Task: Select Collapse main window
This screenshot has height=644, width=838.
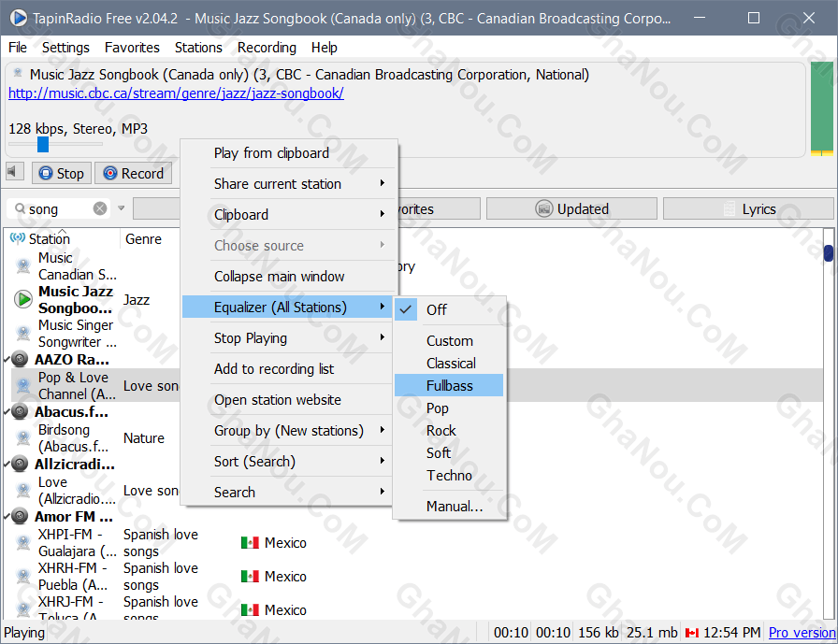Action: tap(289, 276)
